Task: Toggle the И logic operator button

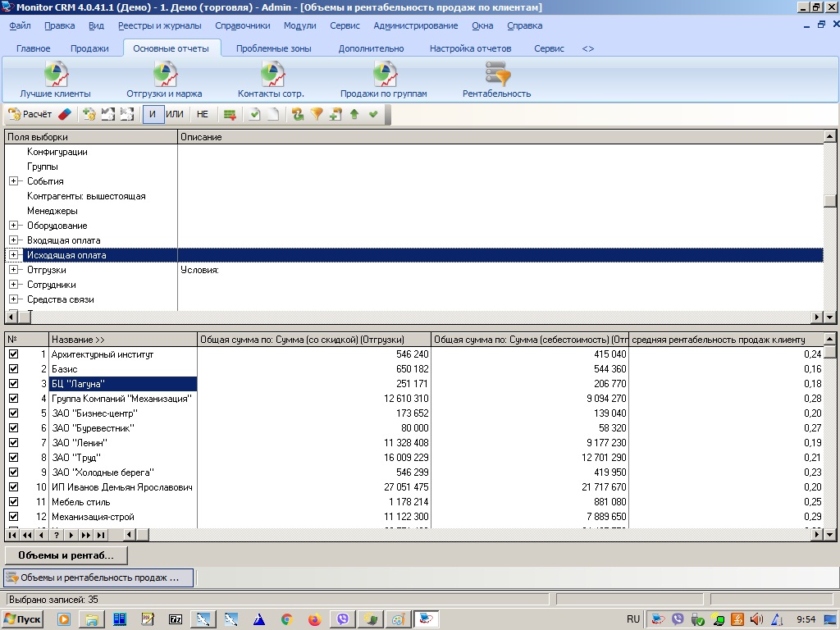Action: click(153, 114)
